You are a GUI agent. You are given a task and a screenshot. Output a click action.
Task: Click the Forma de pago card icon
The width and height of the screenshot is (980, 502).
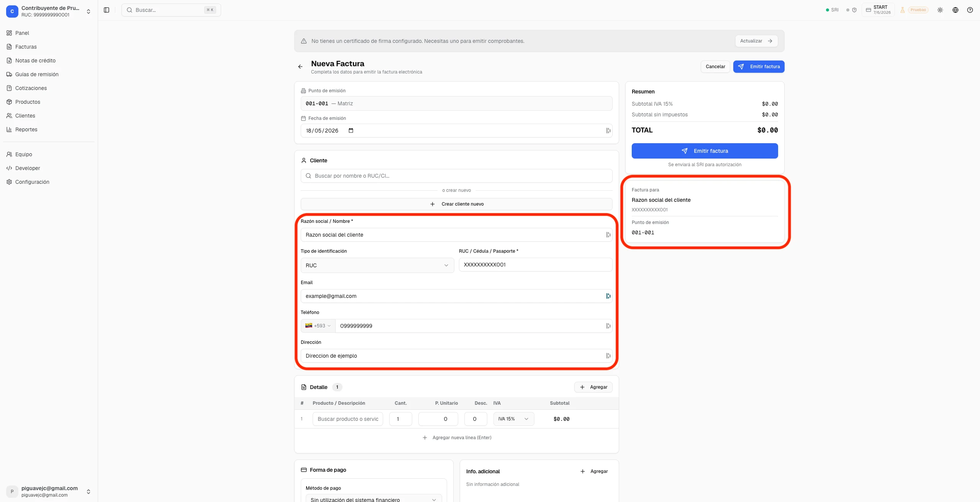pos(303,470)
